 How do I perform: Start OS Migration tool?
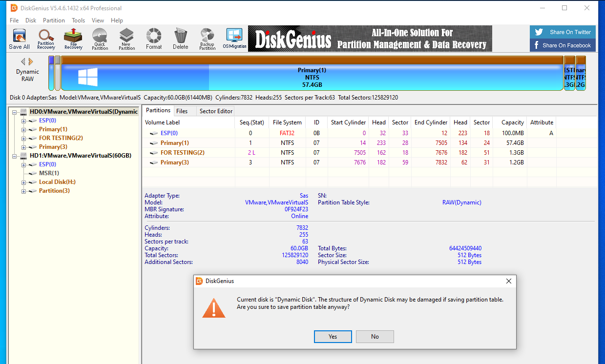(234, 39)
